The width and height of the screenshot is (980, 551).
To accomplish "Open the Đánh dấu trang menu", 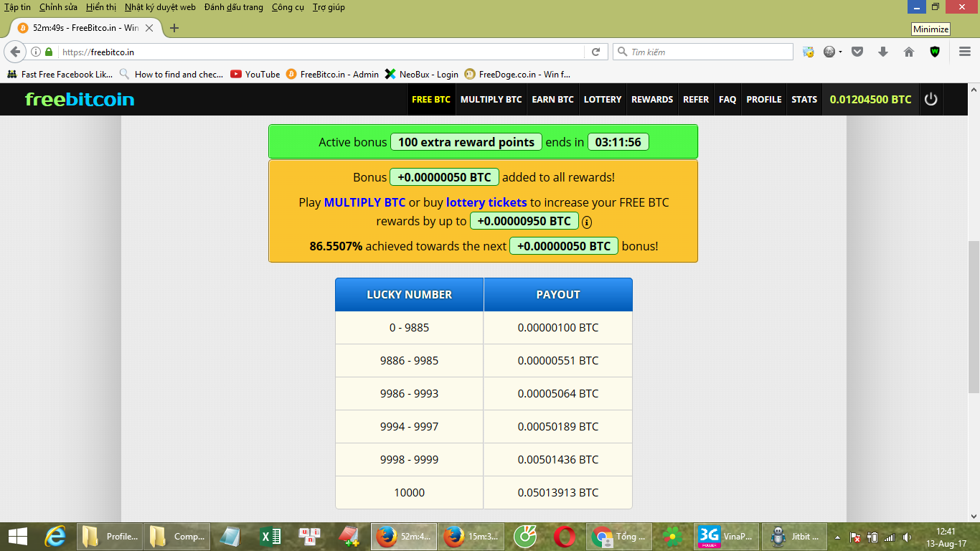I will (234, 7).
